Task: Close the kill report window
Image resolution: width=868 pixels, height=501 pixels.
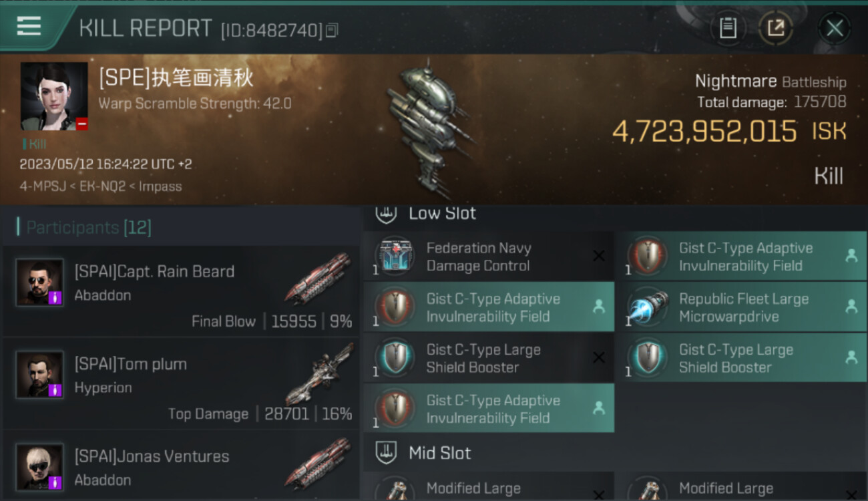Action: [835, 28]
